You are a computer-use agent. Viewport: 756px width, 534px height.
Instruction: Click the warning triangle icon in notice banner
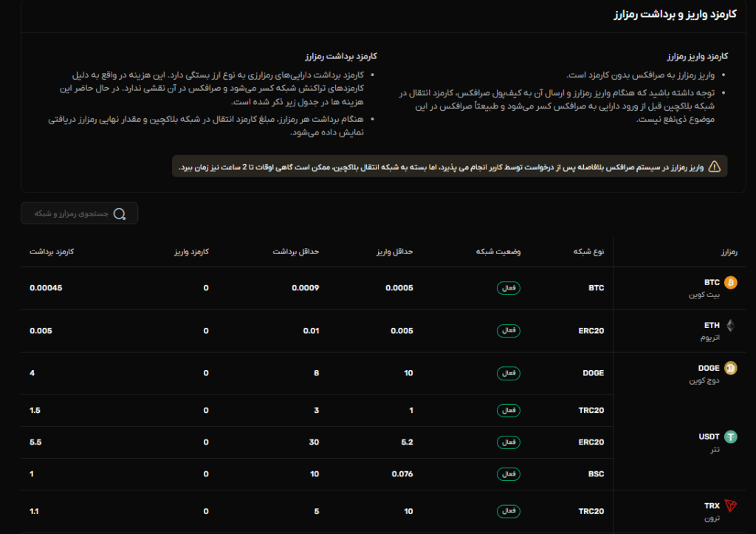[714, 167]
